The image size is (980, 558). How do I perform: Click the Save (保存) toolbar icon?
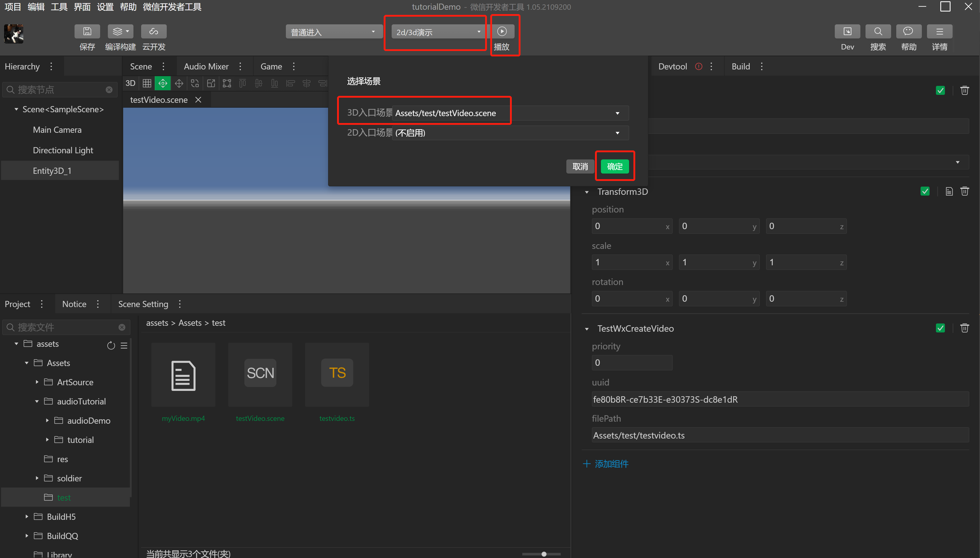coord(87,32)
